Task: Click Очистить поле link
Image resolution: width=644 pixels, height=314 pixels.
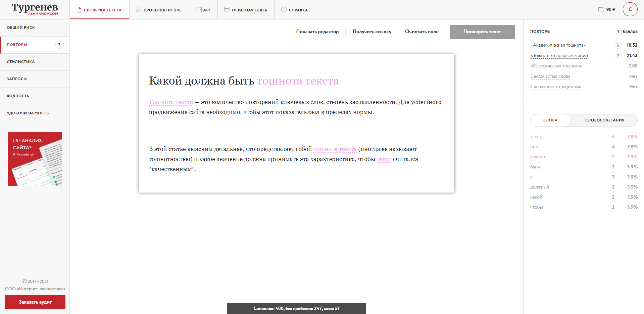Action: [422, 32]
